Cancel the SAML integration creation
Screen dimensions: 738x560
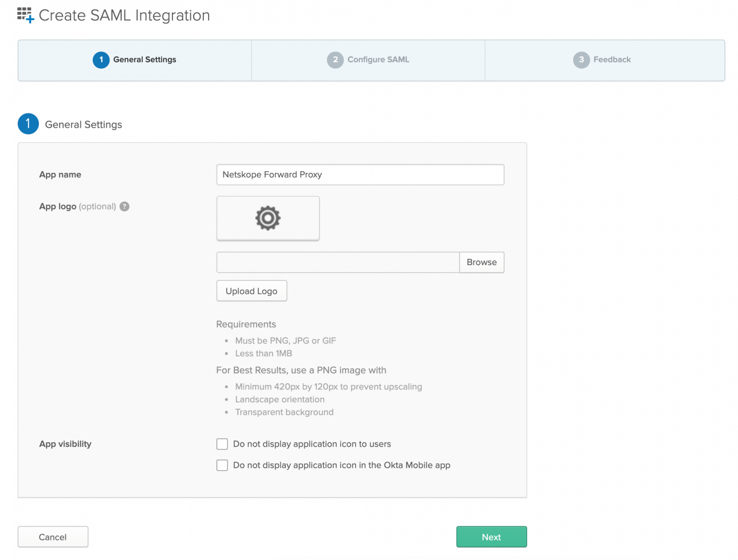tap(53, 536)
